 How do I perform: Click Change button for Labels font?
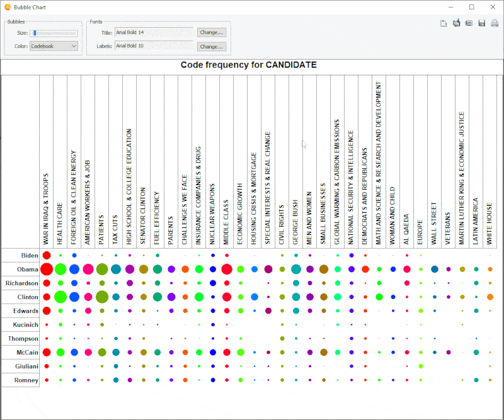pos(211,46)
